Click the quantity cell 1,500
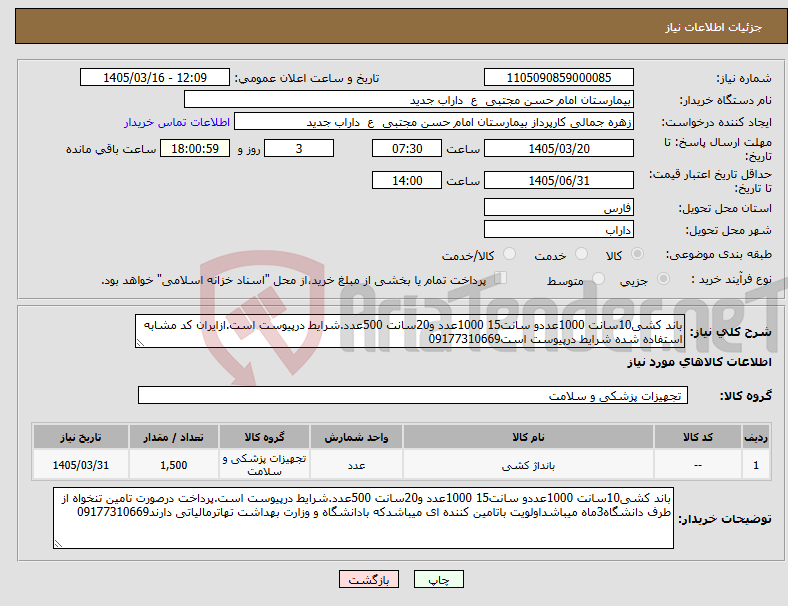The height and width of the screenshot is (606, 788). [173, 465]
